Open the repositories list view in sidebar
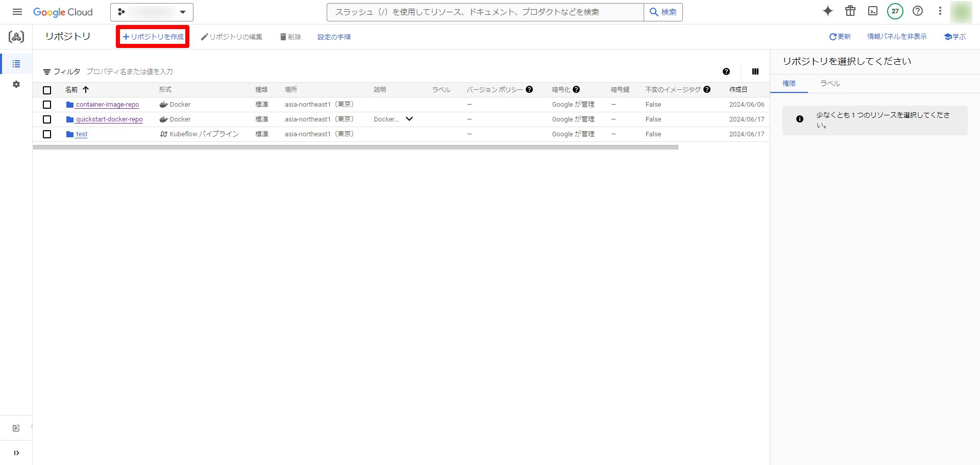Image resolution: width=980 pixels, height=465 pixels. click(16, 64)
